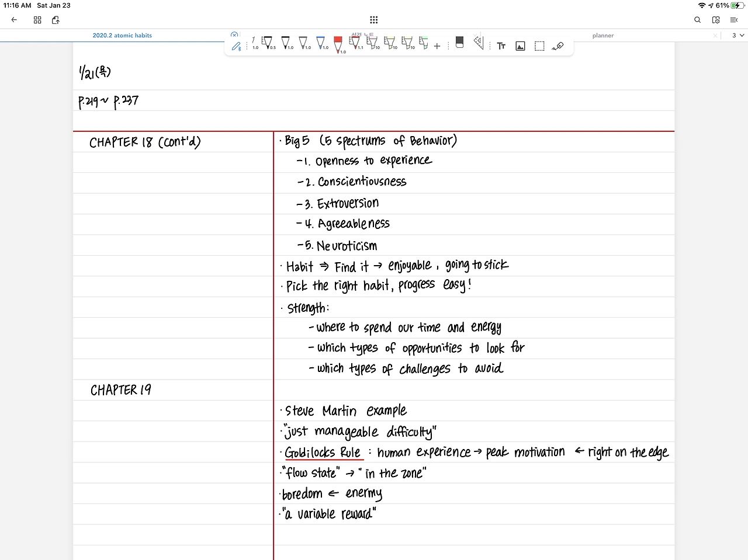Insert an image with the picture icon
The width and height of the screenshot is (748, 560).
click(520, 46)
